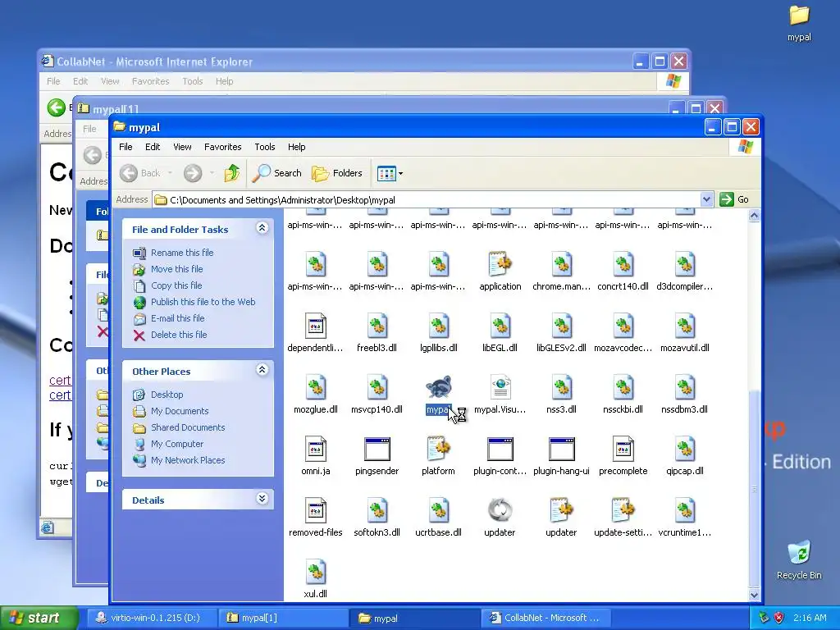Click the Search toolbar button
This screenshot has width=840, height=630.
point(277,173)
